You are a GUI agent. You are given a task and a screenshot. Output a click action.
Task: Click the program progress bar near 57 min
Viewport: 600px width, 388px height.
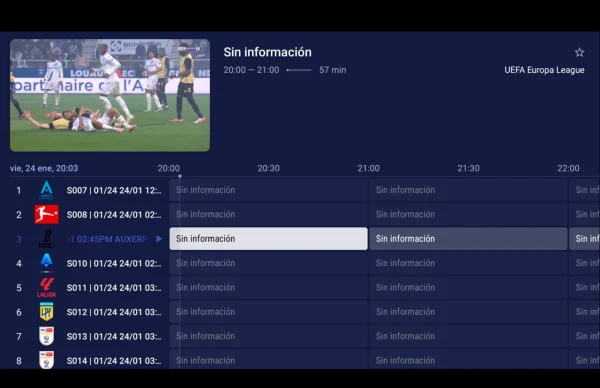299,70
